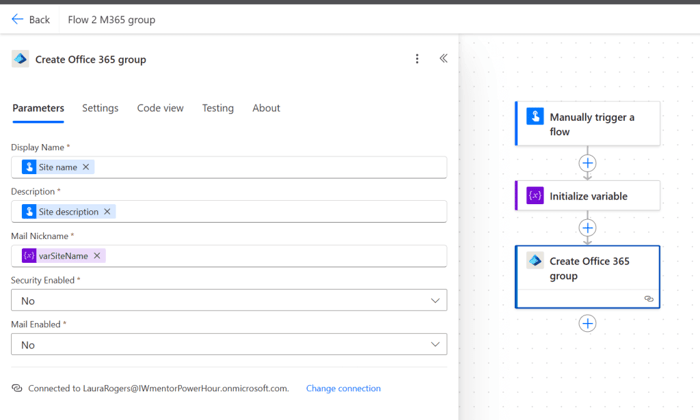Click the Site name token text
The height and width of the screenshot is (420, 700).
coord(58,167)
